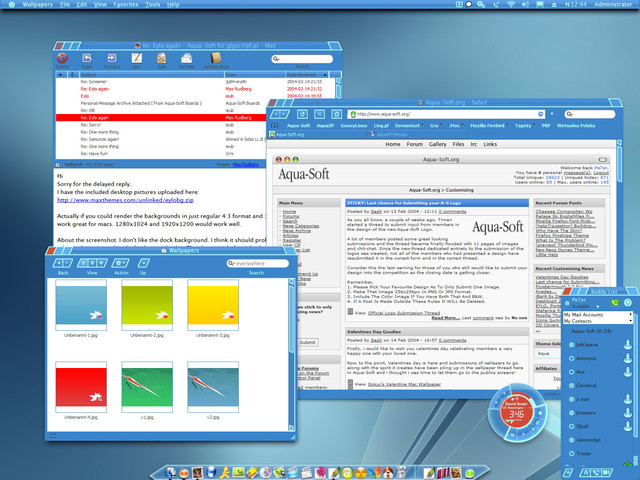The height and width of the screenshot is (480, 640).
Task: Click the Official Logo Submission Thread link
Action: pyautogui.click(x=404, y=313)
